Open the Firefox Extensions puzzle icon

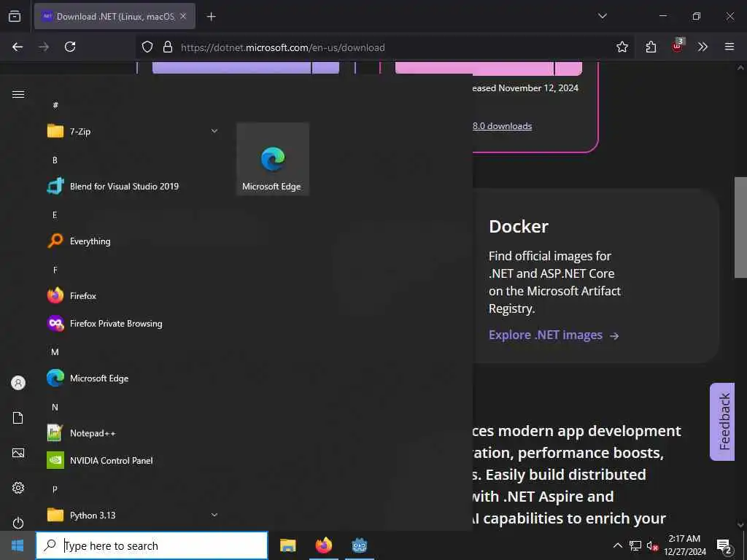tap(651, 47)
